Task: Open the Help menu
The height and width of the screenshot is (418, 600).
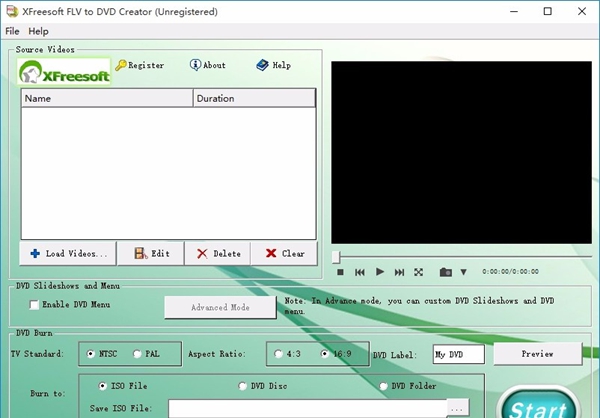Action: tap(38, 31)
